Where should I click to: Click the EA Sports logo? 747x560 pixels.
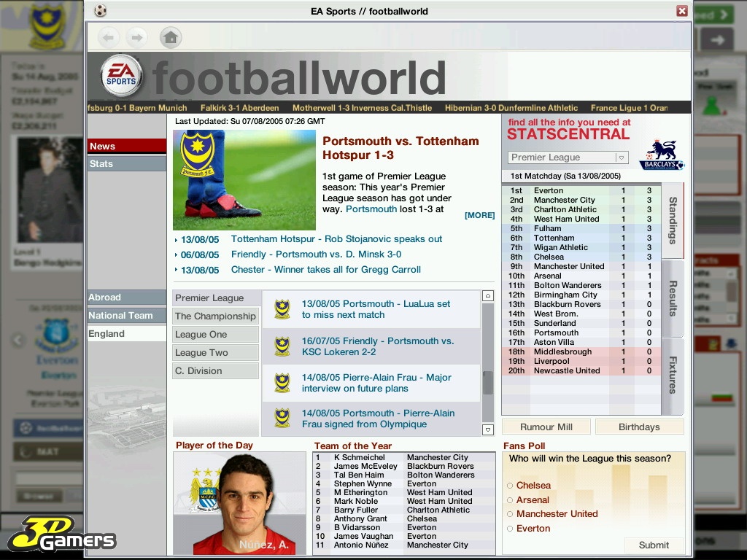(x=120, y=76)
